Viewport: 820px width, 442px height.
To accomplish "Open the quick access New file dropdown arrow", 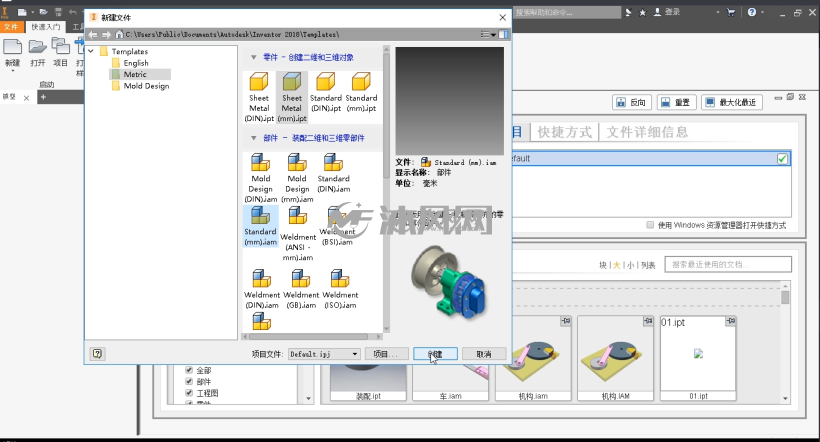I will point(32,12).
